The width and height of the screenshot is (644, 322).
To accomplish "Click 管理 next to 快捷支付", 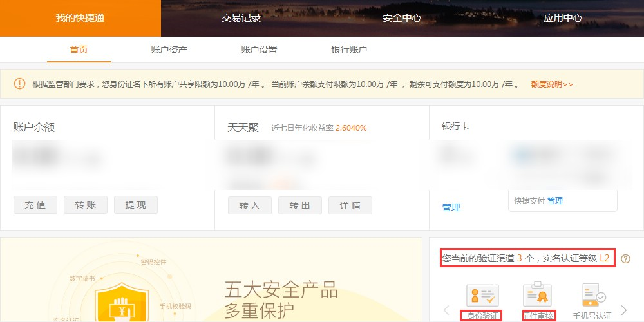I will pos(555,201).
